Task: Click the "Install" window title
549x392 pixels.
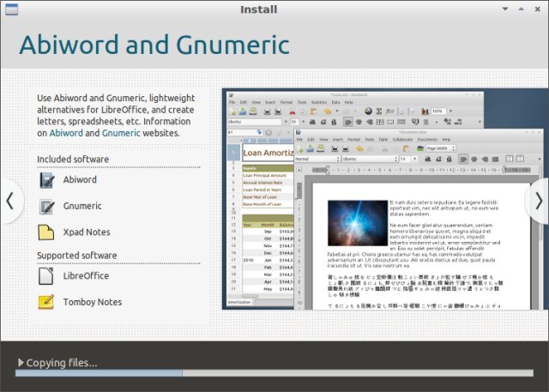Action: 258,9
